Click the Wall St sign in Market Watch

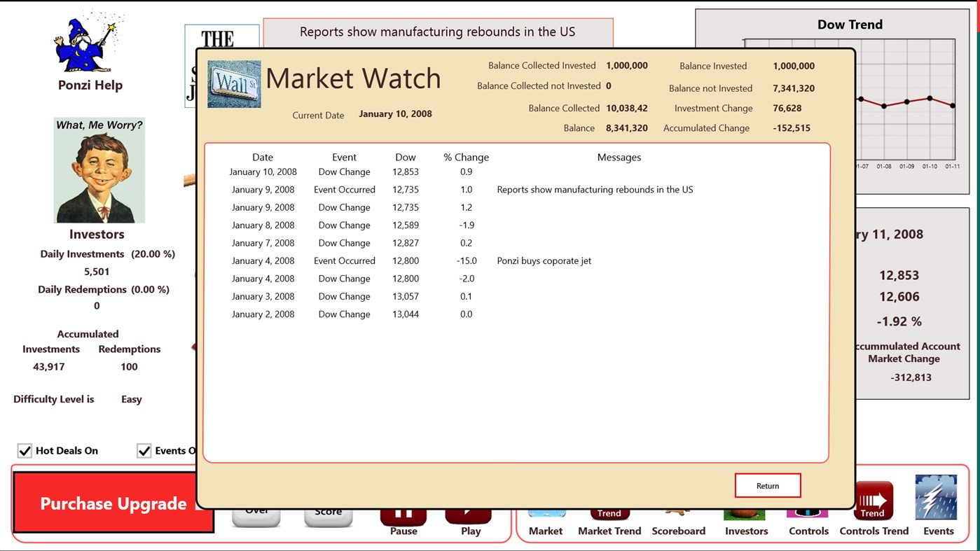(233, 83)
